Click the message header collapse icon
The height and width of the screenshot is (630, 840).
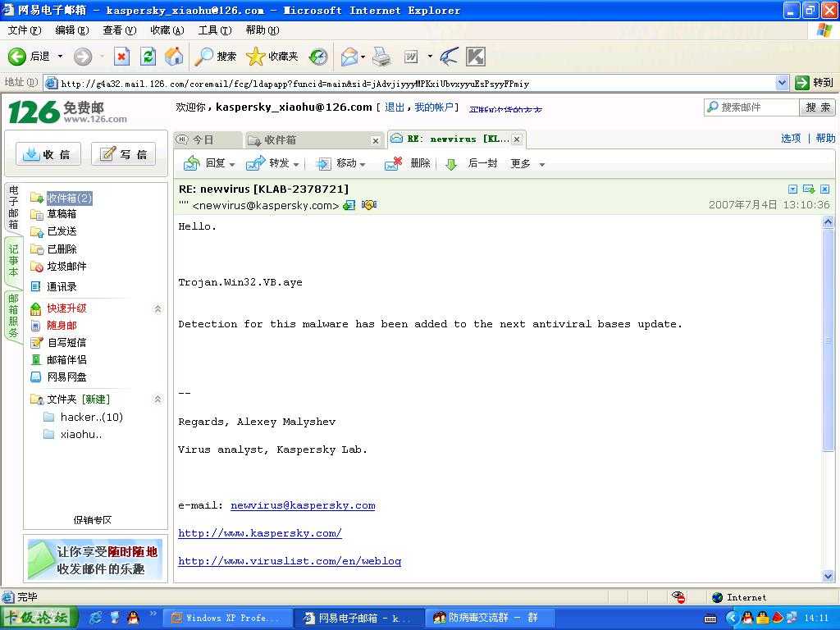(793, 189)
